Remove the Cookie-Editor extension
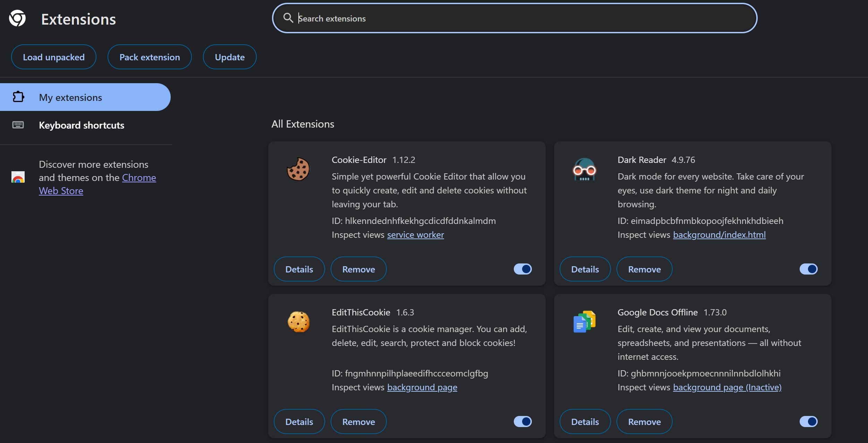Image resolution: width=868 pixels, height=443 pixels. (358, 269)
